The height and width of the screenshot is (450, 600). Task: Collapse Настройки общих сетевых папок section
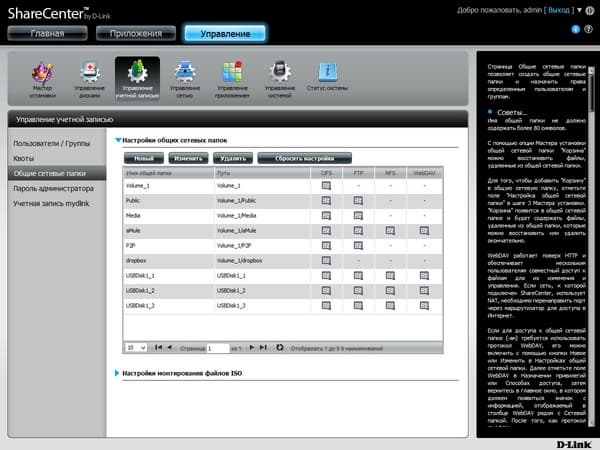(118, 140)
